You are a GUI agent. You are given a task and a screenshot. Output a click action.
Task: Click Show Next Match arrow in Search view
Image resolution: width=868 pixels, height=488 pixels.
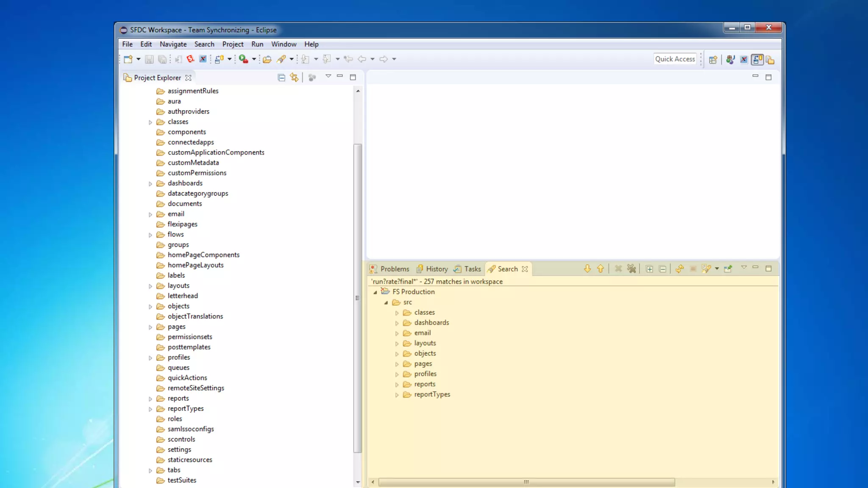point(587,269)
